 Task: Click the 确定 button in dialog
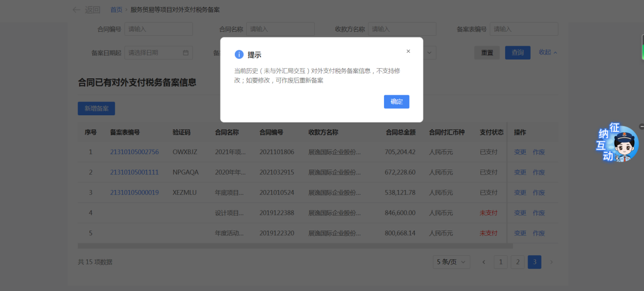tap(396, 101)
